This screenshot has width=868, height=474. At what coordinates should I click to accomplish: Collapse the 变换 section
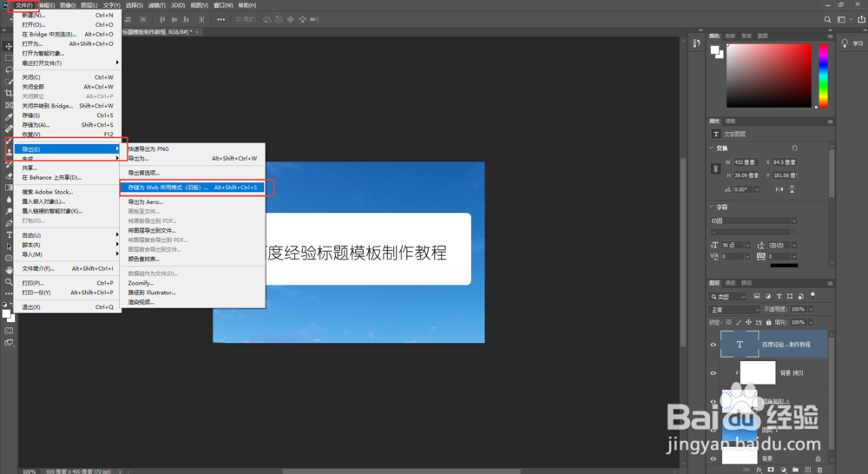point(712,148)
